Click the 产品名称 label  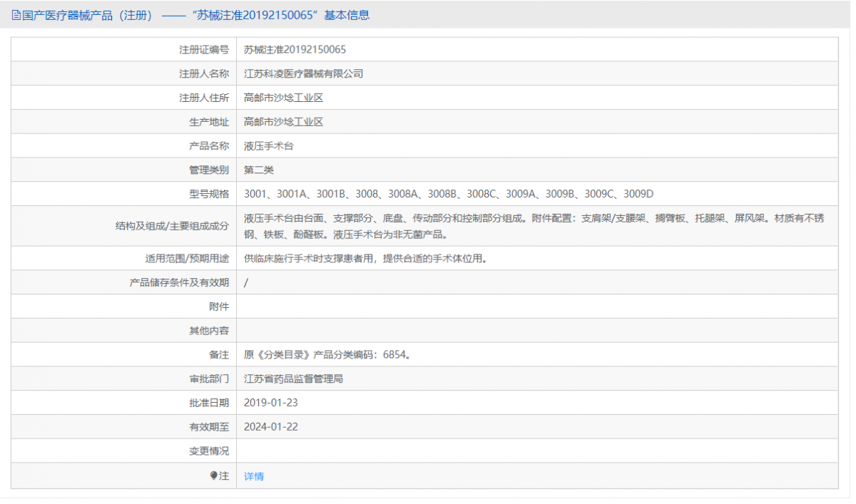[209, 146]
